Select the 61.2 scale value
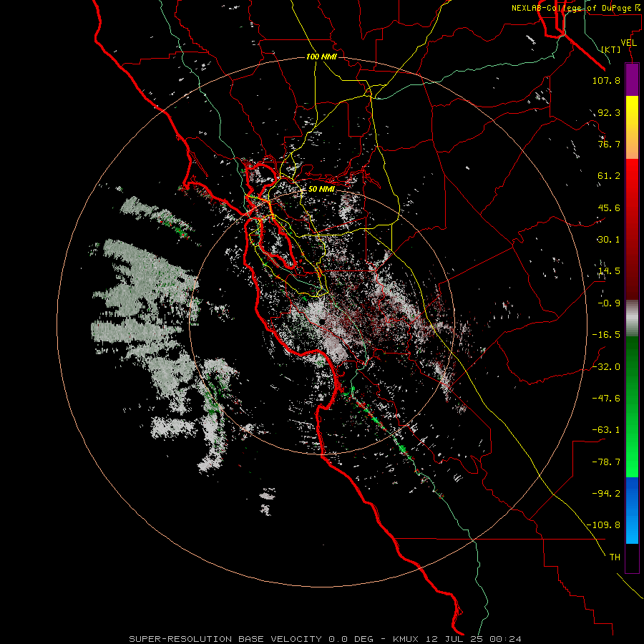 (x=609, y=176)
